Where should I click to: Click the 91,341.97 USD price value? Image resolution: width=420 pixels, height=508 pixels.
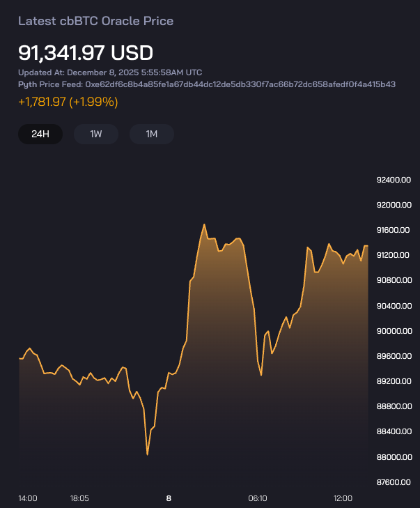(86, 52)
